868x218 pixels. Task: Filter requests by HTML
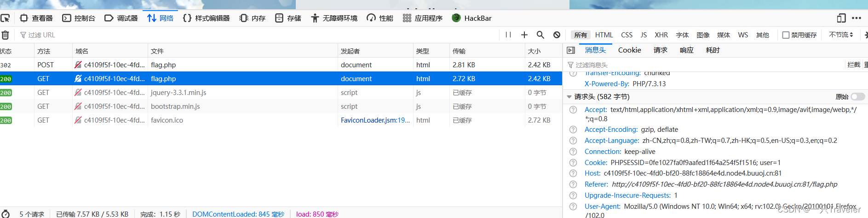pyautogui.click(x=604, y=35)
